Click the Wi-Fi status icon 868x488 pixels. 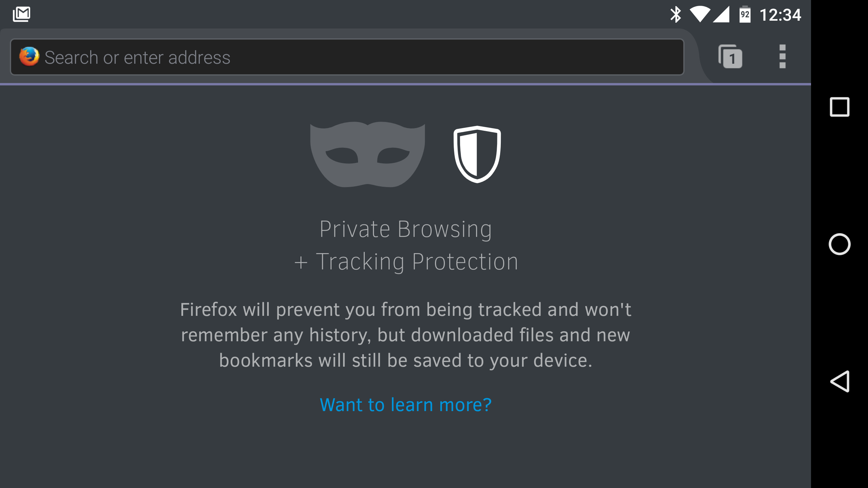tap(700, 14)
